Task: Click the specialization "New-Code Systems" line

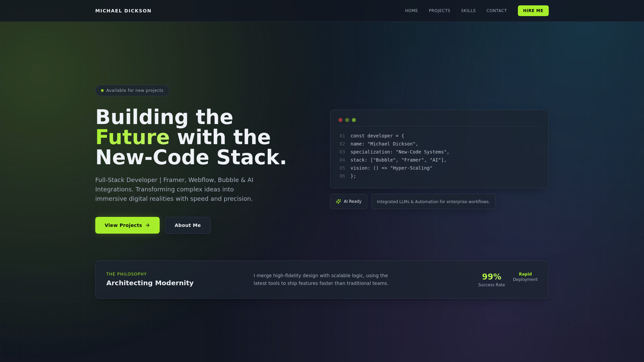Action: point(400,152)
